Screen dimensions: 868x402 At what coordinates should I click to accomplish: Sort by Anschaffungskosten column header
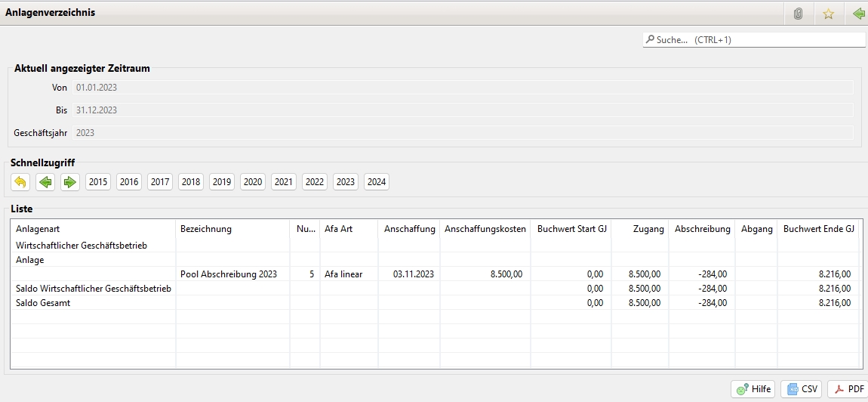pyautogui.click(x=485, y=229)
